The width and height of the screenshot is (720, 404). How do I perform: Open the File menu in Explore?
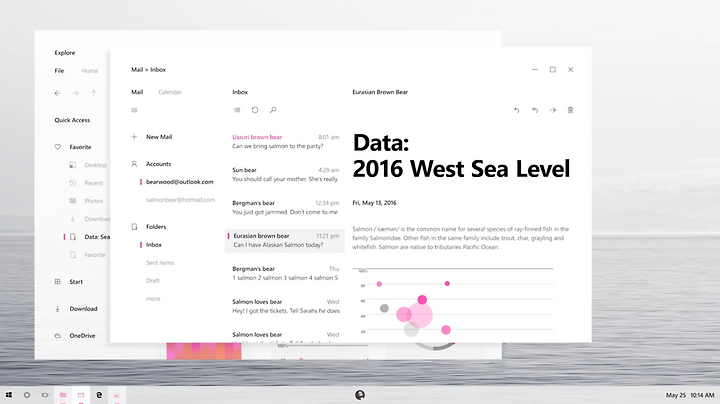tap(59, 71)
